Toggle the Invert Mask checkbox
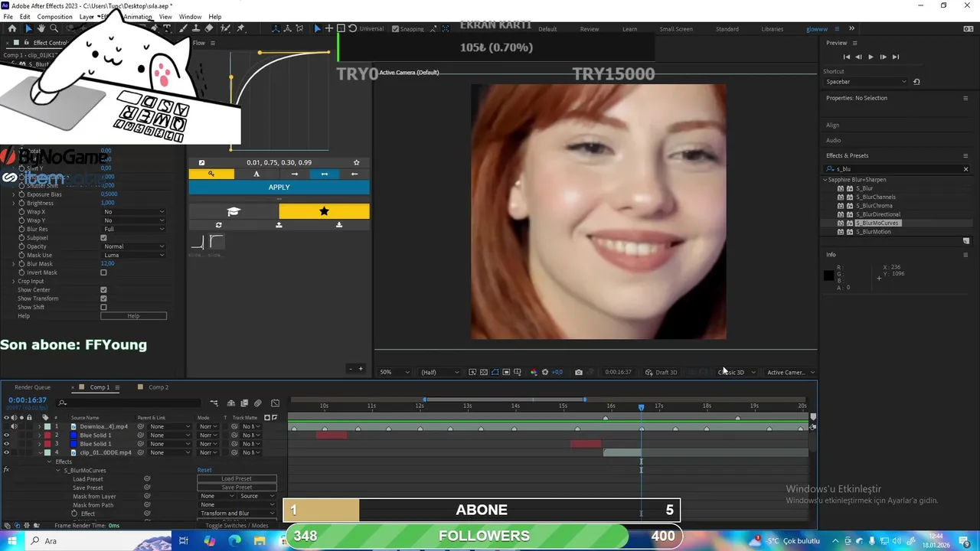The image size is (980, 551). pyautogui.click(x=103, y=272)
